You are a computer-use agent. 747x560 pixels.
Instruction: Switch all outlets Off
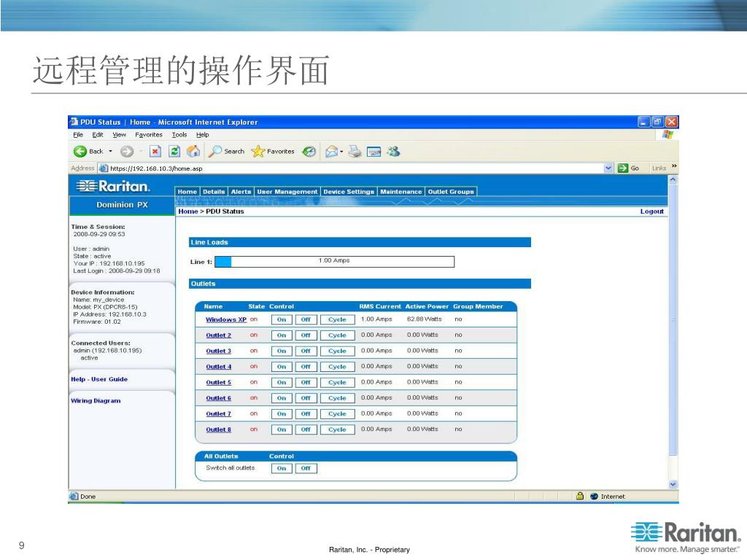tap(306, 468)
